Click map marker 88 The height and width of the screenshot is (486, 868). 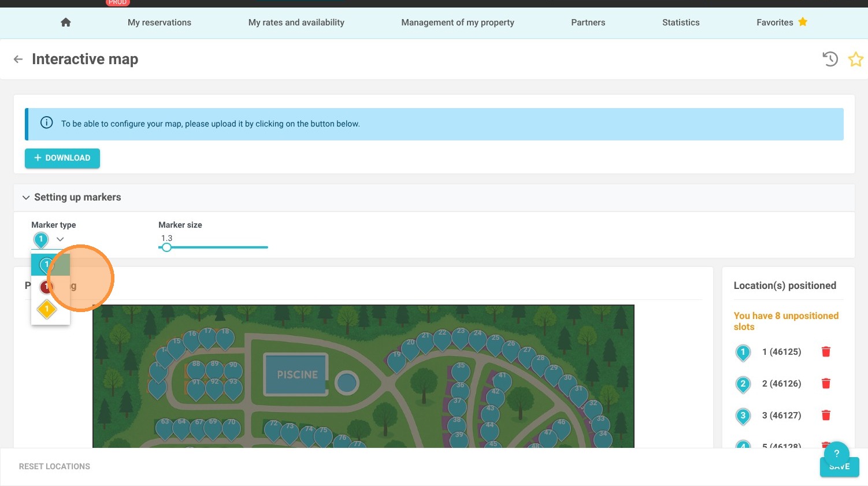click(x=196, y=370)
